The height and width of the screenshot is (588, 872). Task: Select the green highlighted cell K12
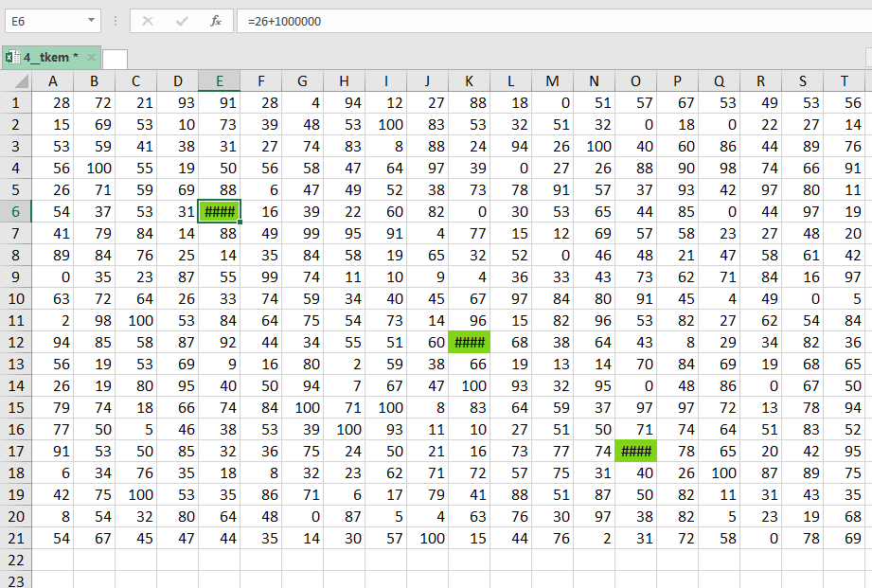point(469,342)
